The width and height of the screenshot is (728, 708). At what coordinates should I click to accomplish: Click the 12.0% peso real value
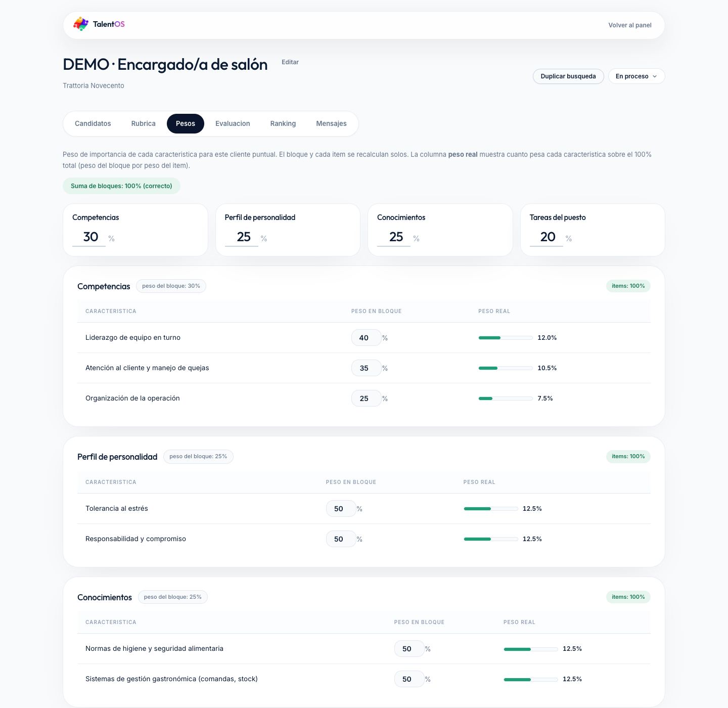click(x=547, y=338)
